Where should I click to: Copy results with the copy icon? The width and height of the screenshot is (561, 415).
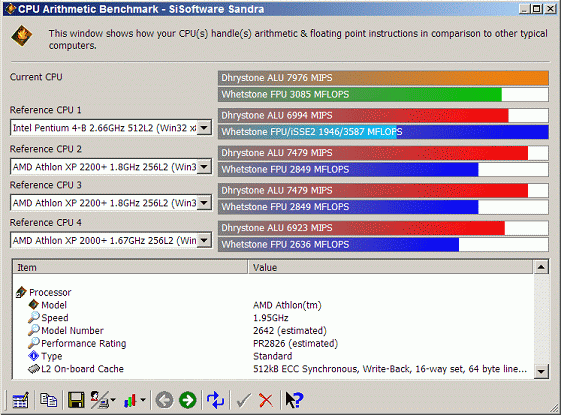(x=48, y=400)
